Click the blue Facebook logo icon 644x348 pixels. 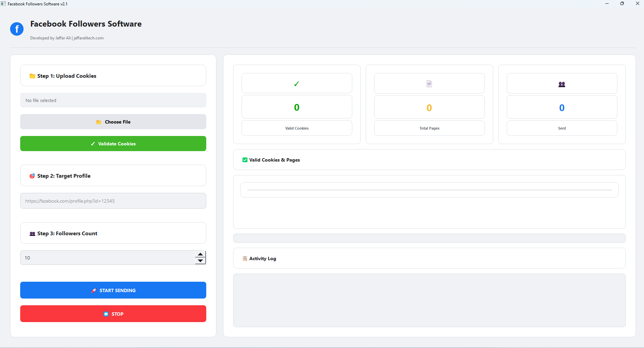(x=17, y=29)
